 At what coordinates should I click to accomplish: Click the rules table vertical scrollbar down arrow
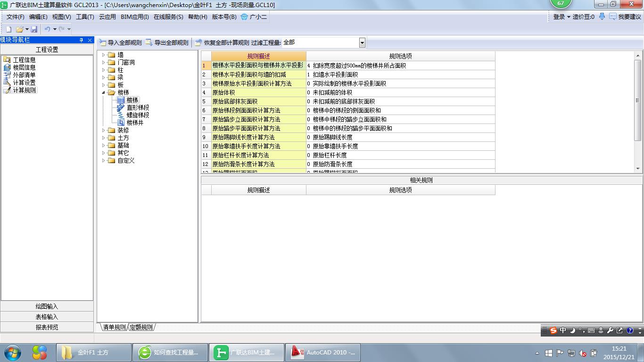pos(638,169)
